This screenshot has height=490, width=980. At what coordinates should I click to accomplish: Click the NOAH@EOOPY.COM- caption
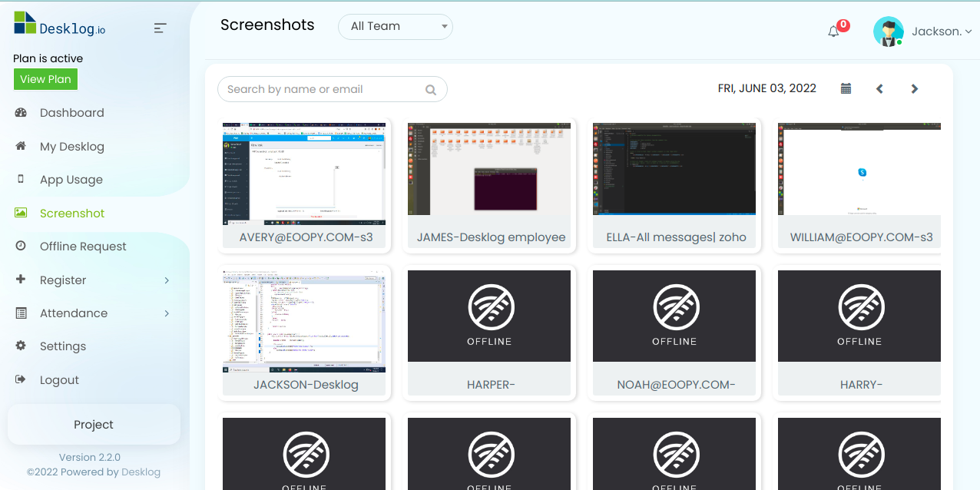tap(676, 385)
